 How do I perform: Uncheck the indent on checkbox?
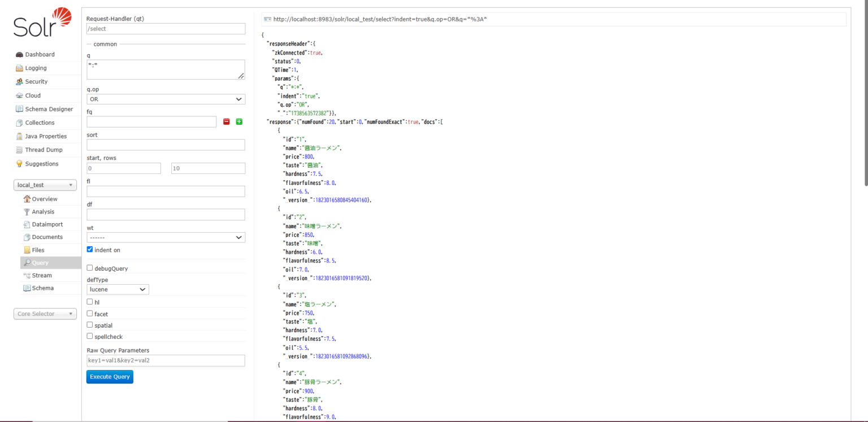(x=90, y=249)
